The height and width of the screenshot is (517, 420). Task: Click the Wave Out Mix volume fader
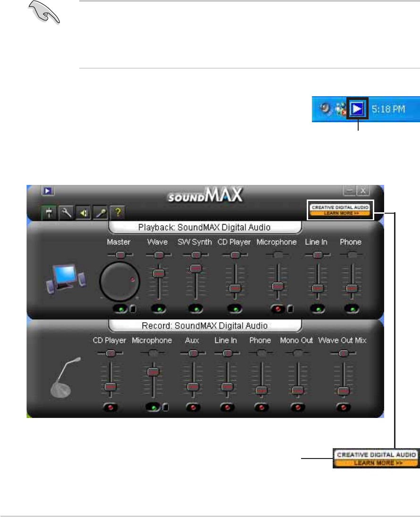[343, 391]
